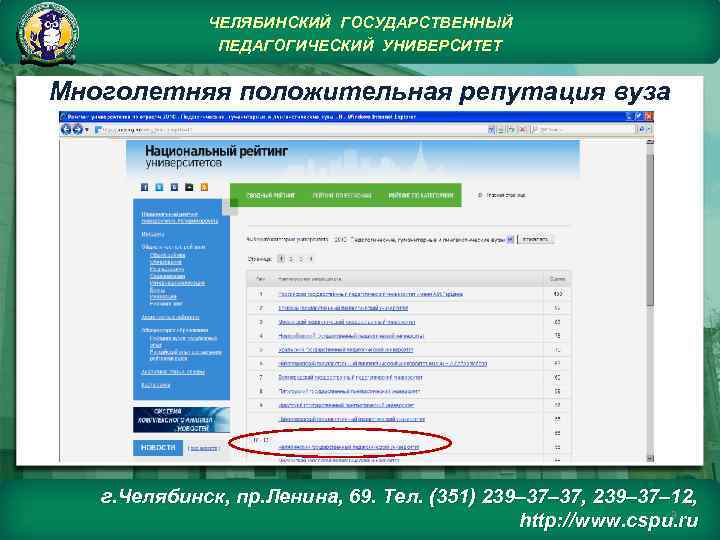Open the Рейтинг по категориям tab
The height and width of the screenshot is (540, 720).
click(421, 195)
